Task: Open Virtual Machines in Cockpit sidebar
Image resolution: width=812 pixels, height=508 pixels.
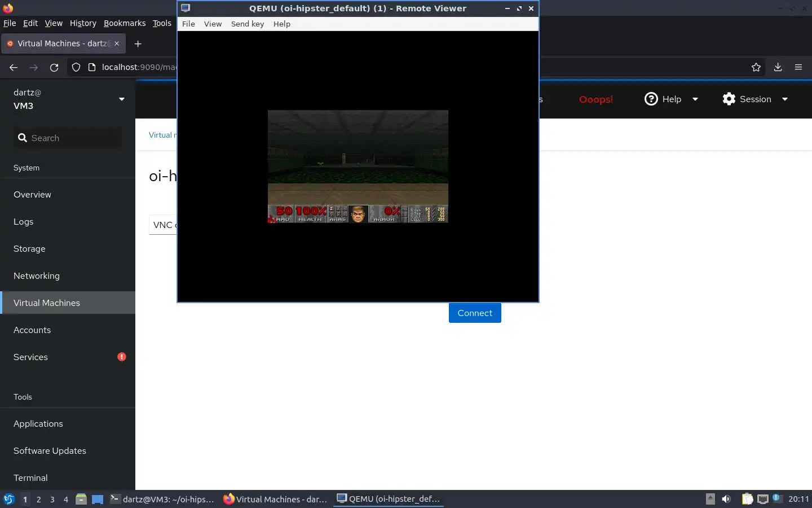Action: pos(68,303)
